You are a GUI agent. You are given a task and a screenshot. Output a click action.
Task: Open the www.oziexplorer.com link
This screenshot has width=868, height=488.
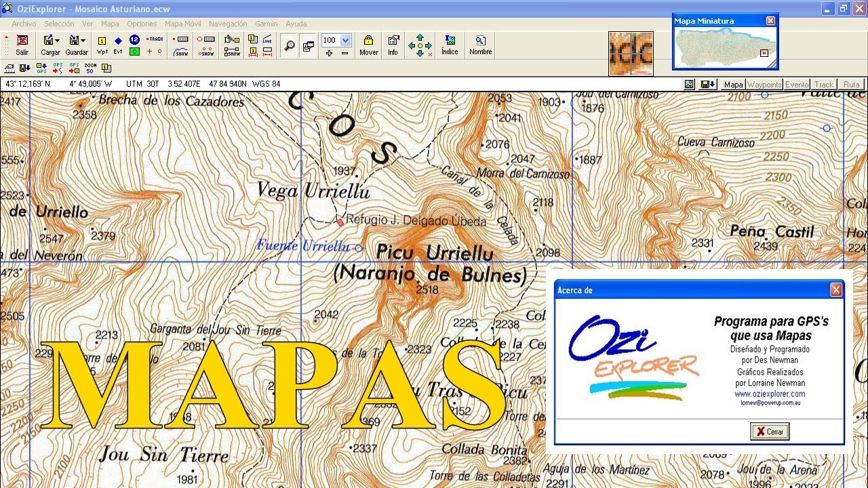pos(770,394)
